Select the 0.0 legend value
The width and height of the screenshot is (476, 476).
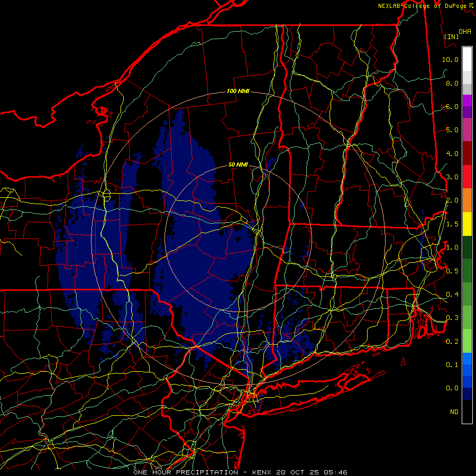pyautogui.click(x=452, y=388)
